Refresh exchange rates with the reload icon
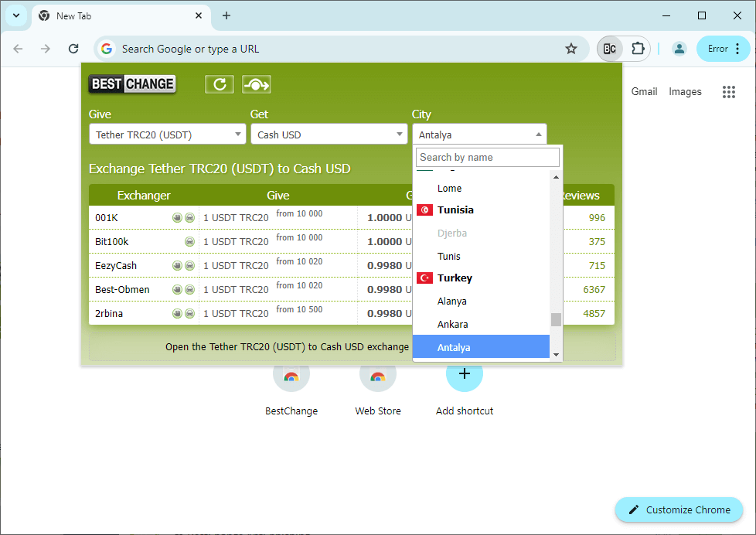 click(x=220, y=84)
